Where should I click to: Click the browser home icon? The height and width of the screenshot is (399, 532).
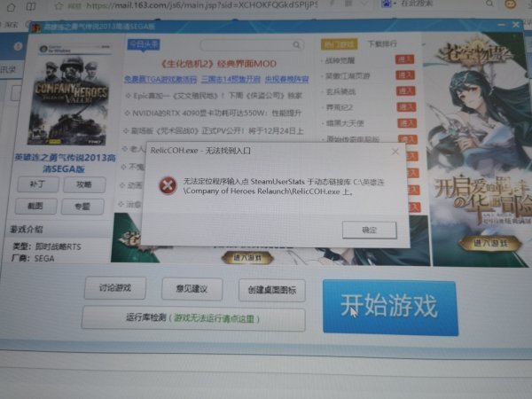coord(12,7)
